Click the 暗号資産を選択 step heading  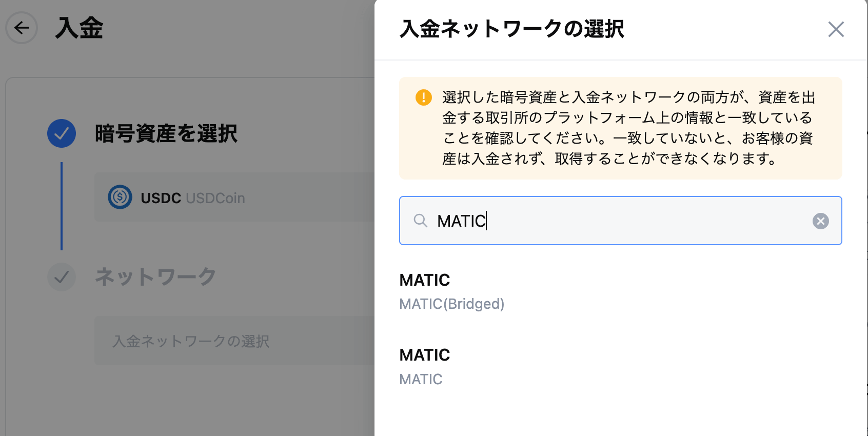click(166, 133)
